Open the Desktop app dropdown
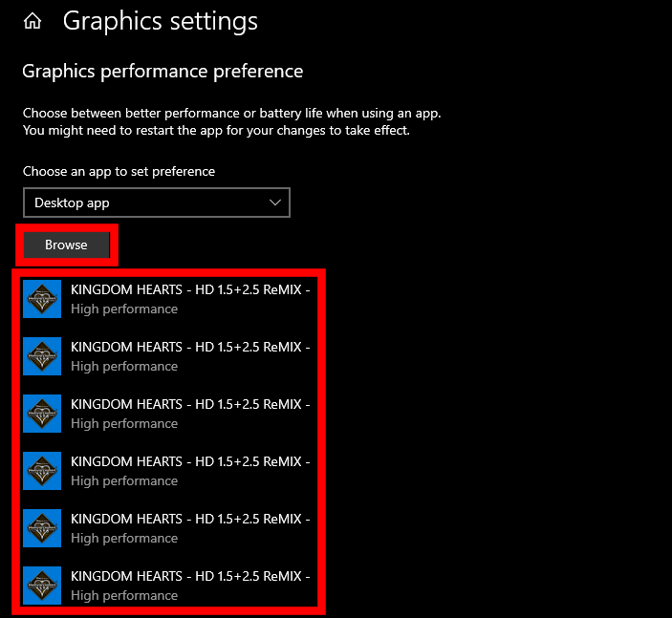This screenshot has width=672, height=618. (x=157, y=202)
